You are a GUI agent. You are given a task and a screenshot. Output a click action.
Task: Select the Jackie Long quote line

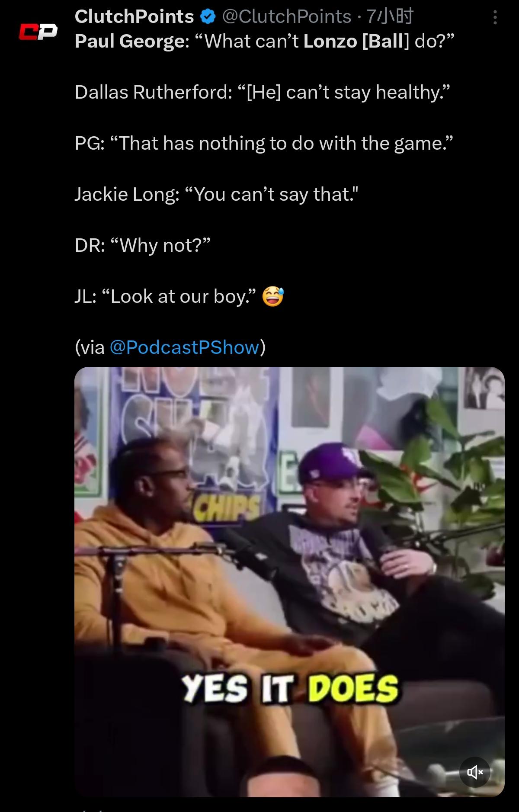[217, 194]
